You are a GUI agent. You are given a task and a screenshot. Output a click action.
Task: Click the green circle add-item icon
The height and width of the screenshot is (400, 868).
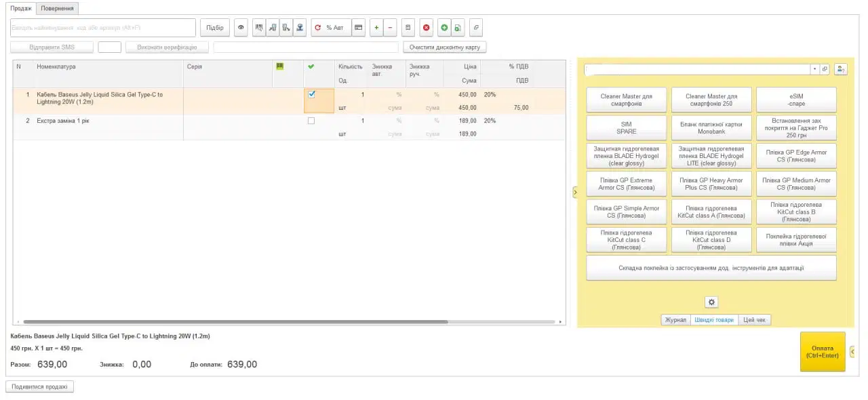pyautogui.click(x=444, y=28)
